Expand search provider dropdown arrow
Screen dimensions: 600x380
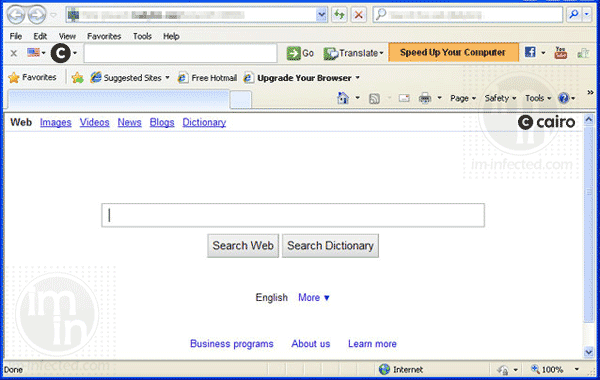tap(587, 15)
